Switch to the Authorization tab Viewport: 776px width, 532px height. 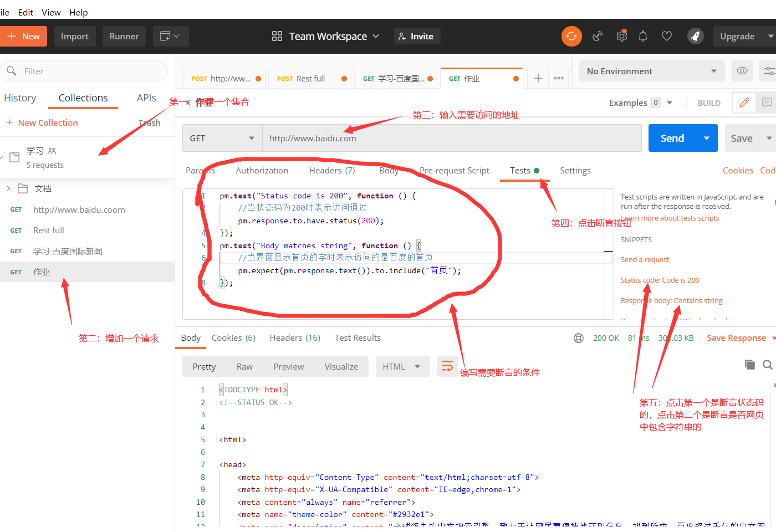tap(262, 171)
